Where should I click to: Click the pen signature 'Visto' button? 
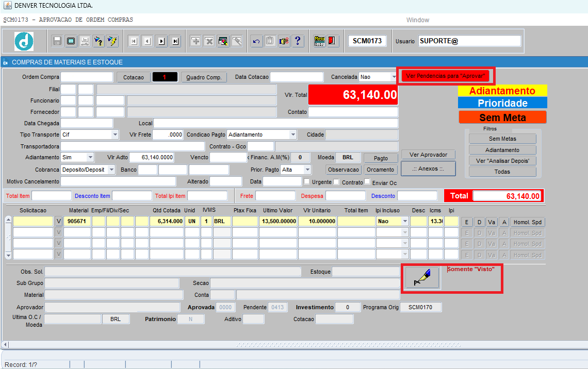(422, 278)
